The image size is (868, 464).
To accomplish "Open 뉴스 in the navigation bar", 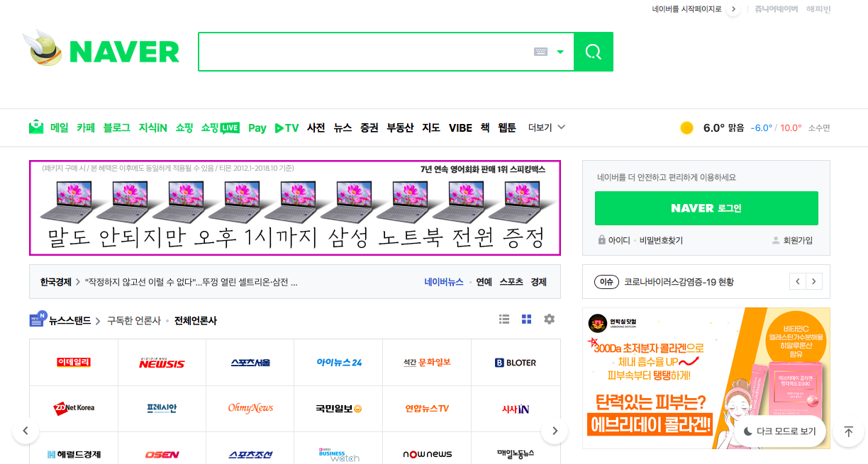I will [343, 128].
